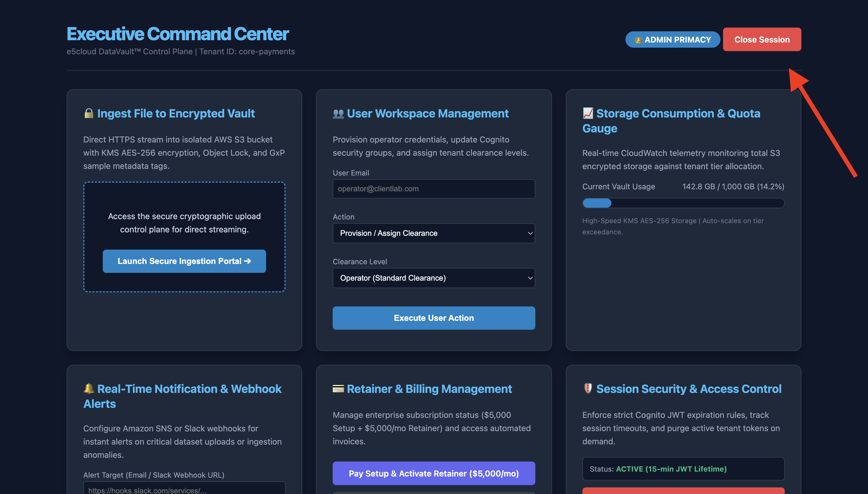Click the bell icon beside Real-Time Notification heading

pyautogui.click(x=88, y=389)
